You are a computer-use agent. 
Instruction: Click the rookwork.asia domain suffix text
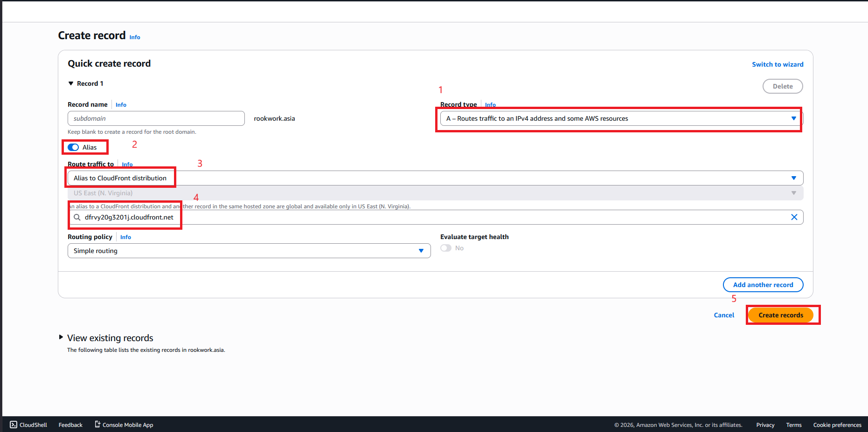coord(274,118)
